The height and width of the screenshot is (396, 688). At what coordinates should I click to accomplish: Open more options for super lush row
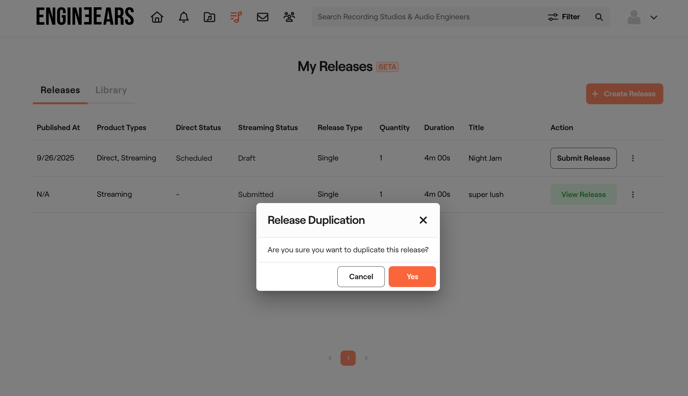point(633,194)
